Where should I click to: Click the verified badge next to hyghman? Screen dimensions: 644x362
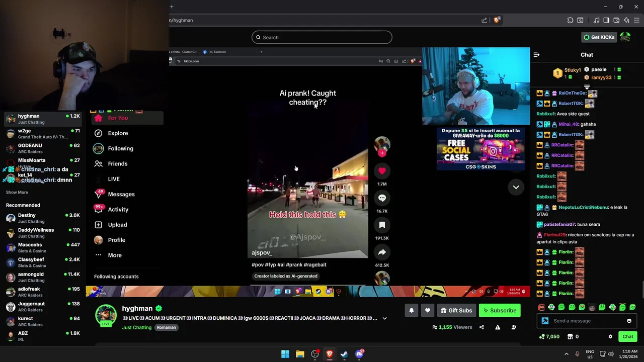pos(158,308)
